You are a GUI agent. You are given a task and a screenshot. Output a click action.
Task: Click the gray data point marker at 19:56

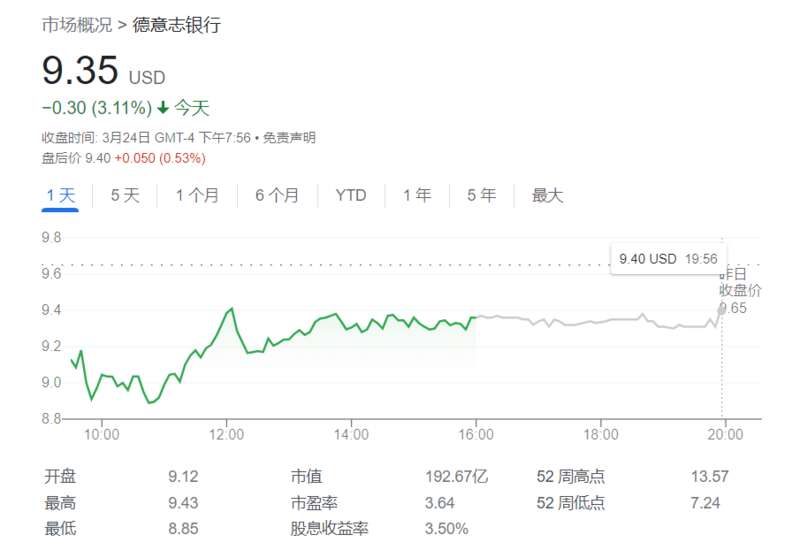click(x=721, y=309)
